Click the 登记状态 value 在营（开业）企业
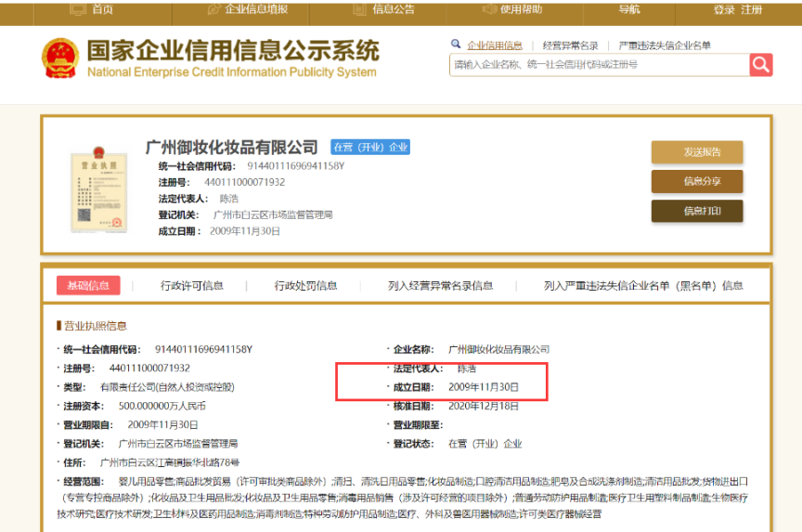 [x=485, y=444]
